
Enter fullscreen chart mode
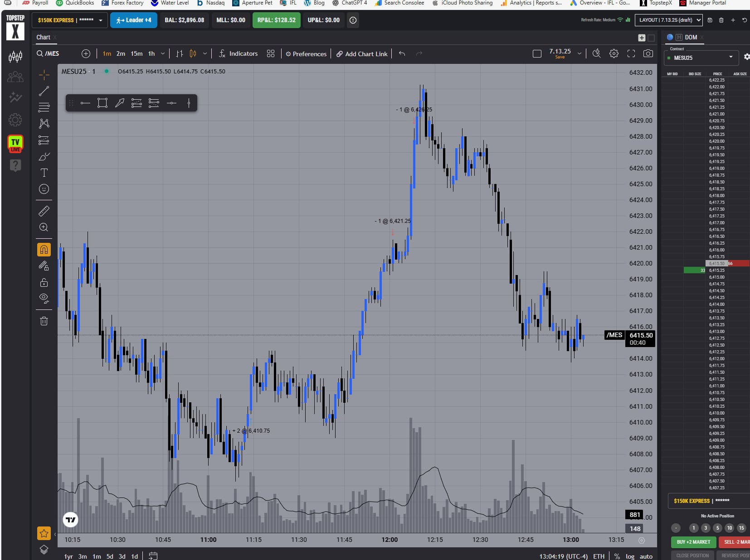pos(631,53)
